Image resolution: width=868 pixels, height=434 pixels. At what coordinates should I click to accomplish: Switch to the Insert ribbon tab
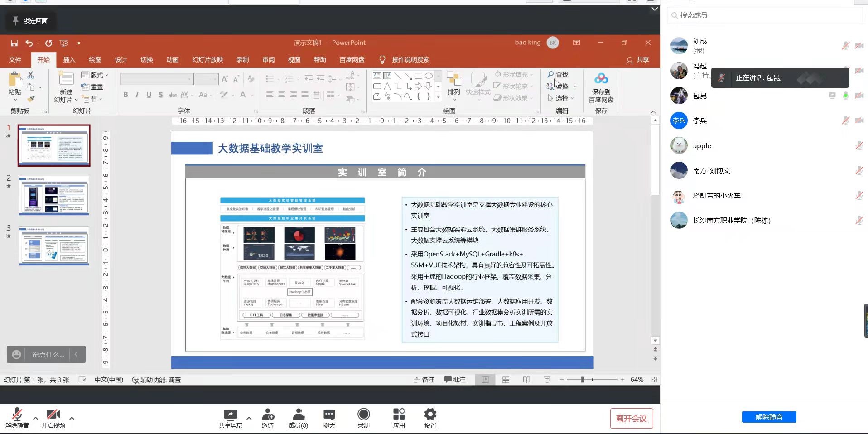tap(69, 60)
